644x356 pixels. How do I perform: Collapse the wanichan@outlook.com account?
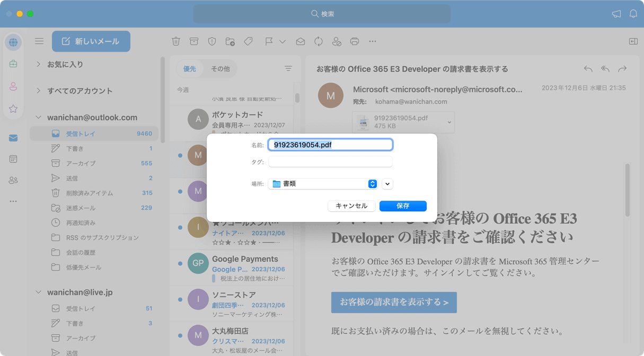point(38,117)
